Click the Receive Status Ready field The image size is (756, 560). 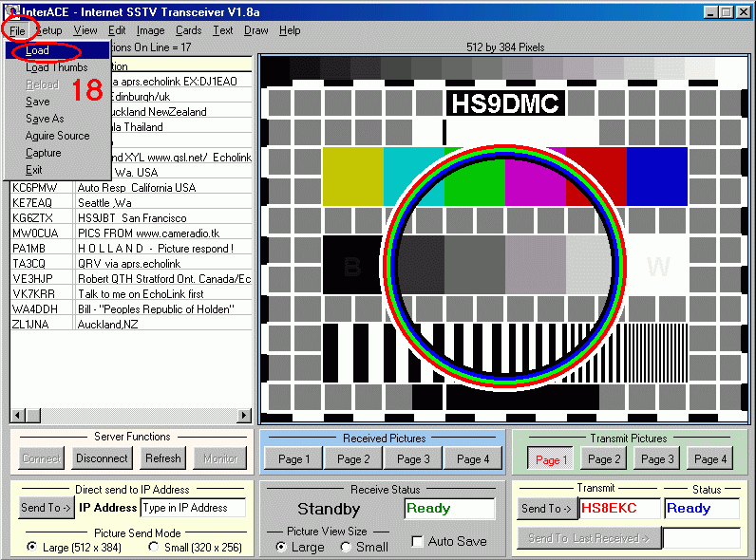tap(449, 509)
